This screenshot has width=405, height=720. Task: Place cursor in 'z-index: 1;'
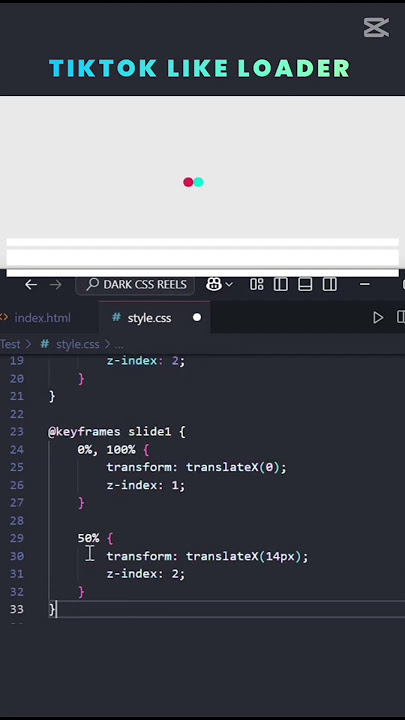146,485
